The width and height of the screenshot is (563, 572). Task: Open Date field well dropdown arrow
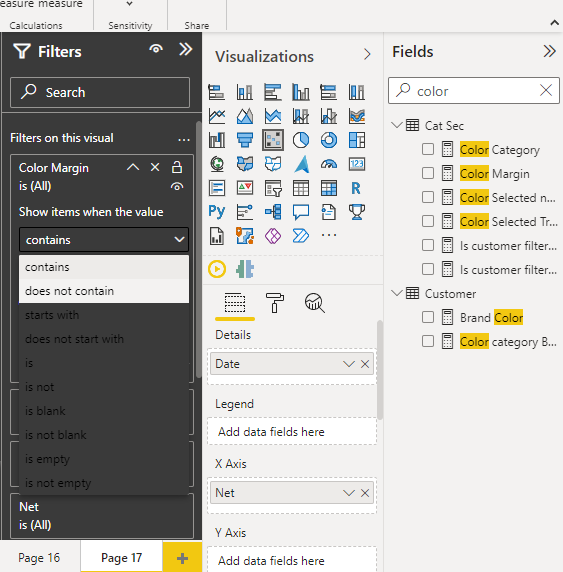point(349,364)
